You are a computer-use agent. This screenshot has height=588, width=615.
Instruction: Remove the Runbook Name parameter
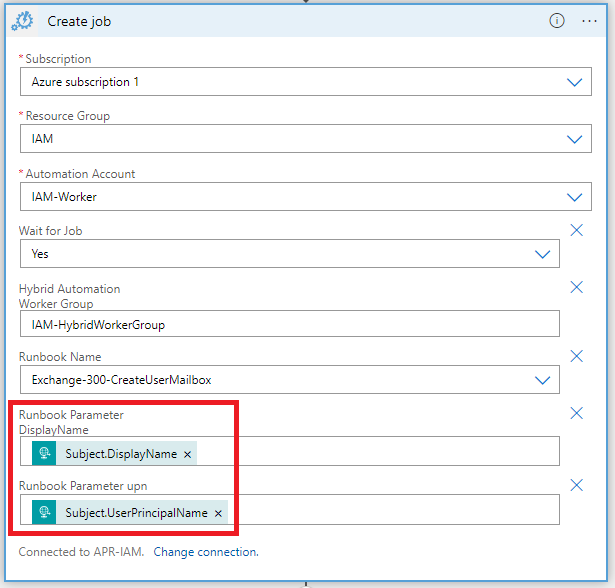click(x=576, y=356)
